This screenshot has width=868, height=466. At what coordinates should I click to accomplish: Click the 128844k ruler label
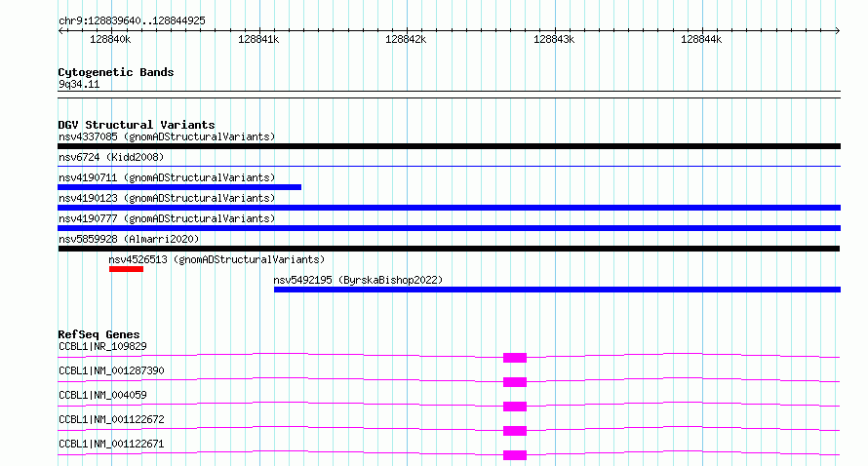click(701, 39)
